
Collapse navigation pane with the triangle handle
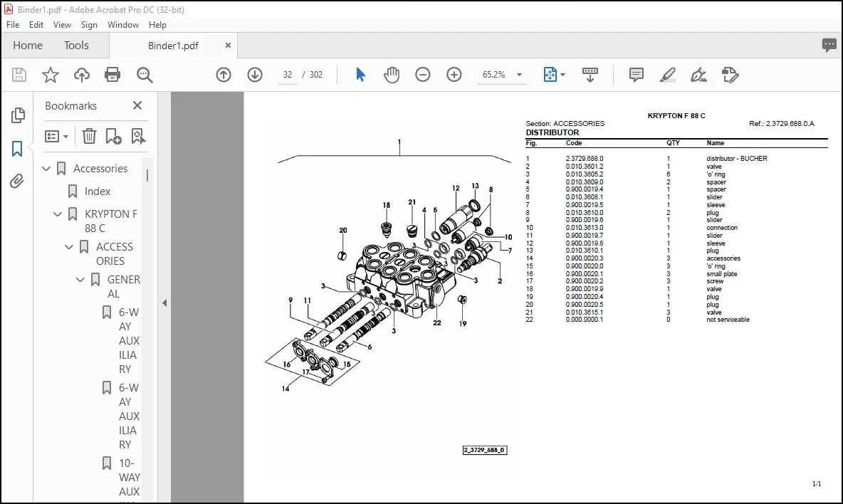[164, 303]
